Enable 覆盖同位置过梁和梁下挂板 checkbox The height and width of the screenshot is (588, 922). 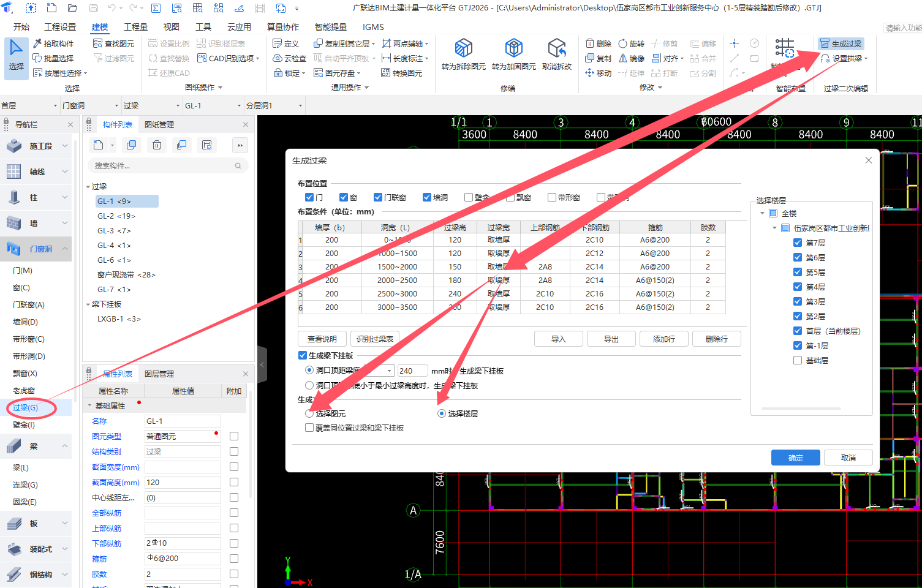309,428
